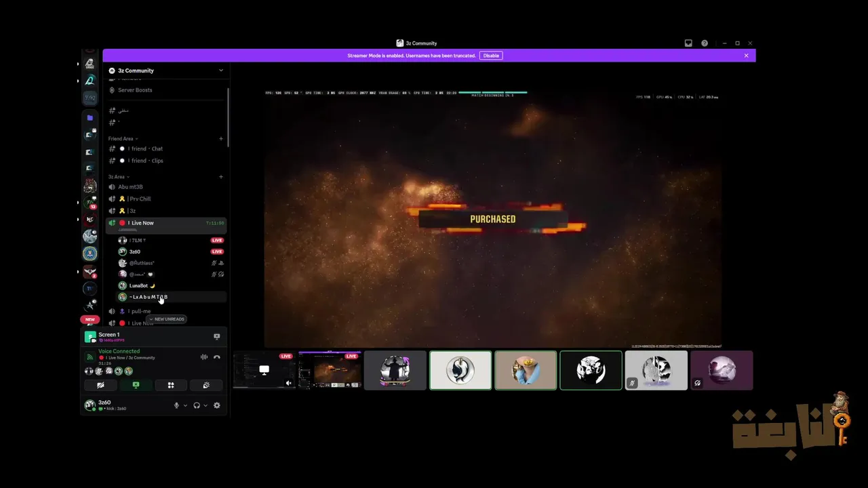Select the ~LxAbuMT3B voice member

tap(171, 297)
